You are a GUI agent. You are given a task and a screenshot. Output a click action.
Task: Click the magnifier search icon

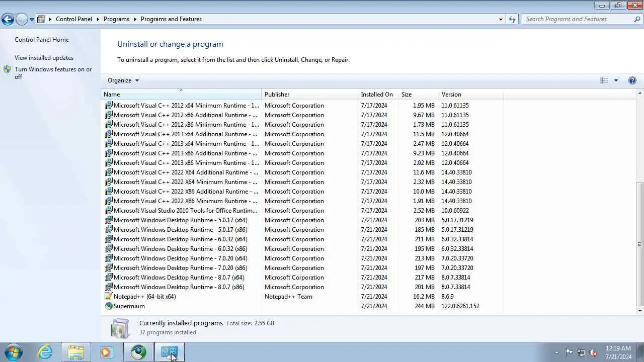click(637, 19)
